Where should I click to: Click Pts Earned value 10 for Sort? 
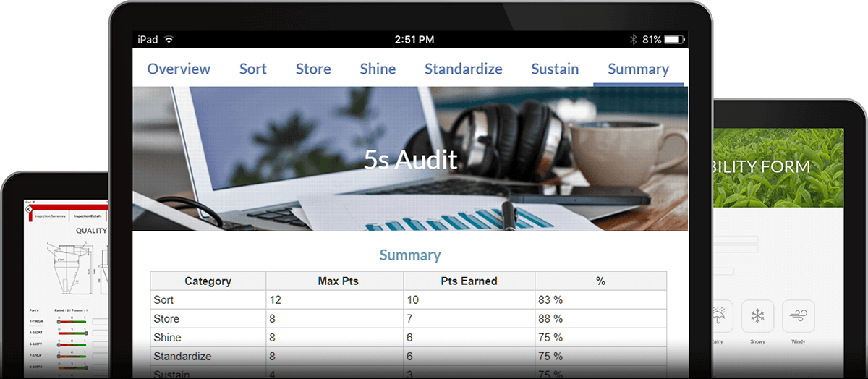469,299
